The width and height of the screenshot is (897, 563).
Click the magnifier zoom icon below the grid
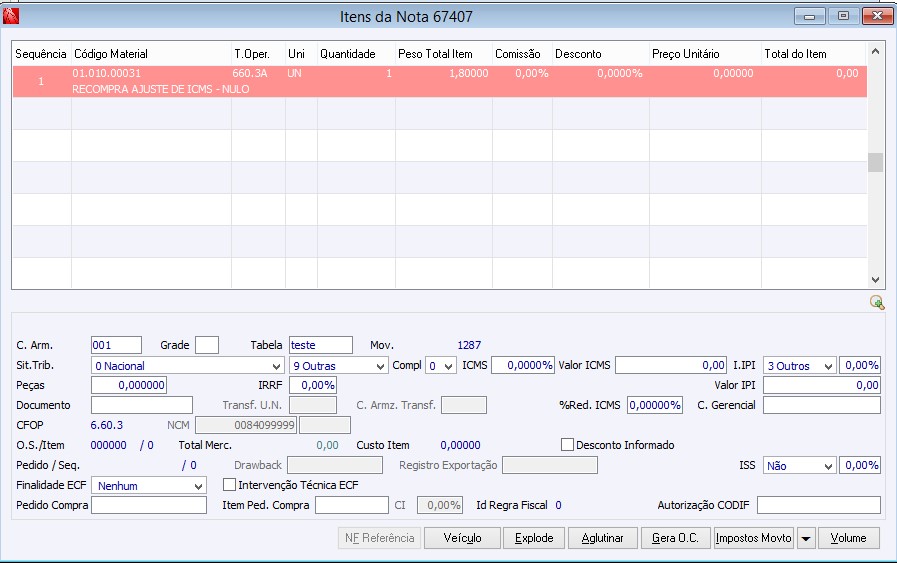[876, 302]
